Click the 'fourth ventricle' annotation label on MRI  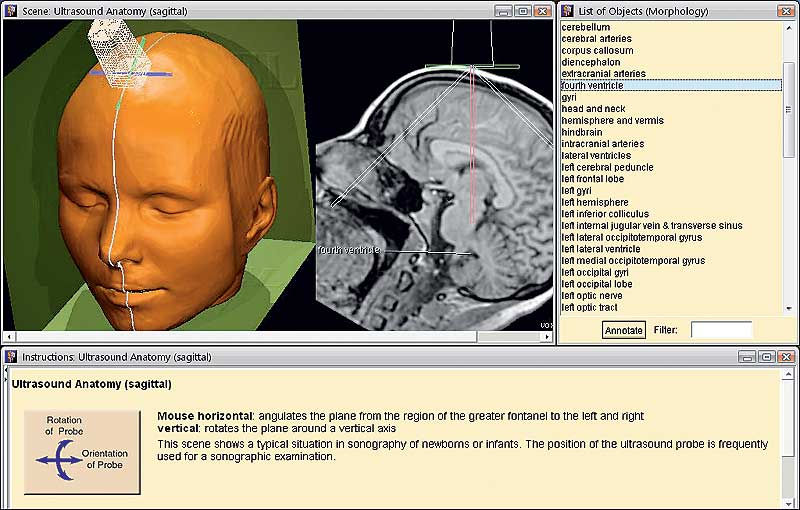(x=349, y=250)
